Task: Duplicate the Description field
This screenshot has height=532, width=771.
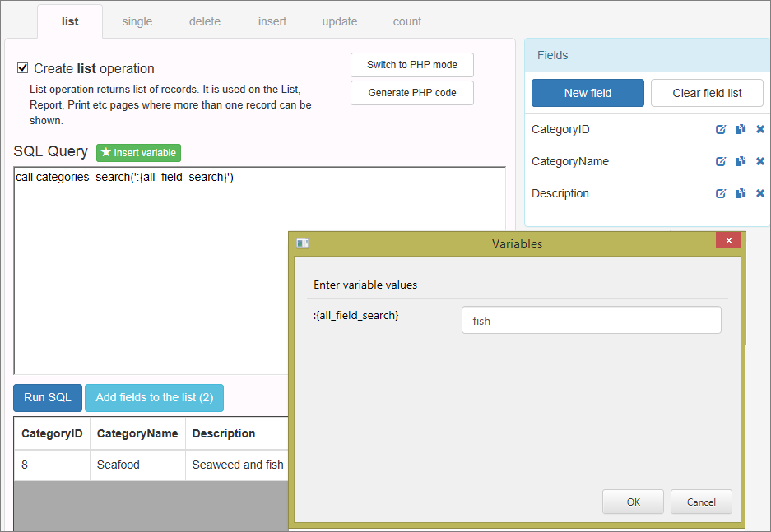Action: pyautogui.click(x=740, y=193)
